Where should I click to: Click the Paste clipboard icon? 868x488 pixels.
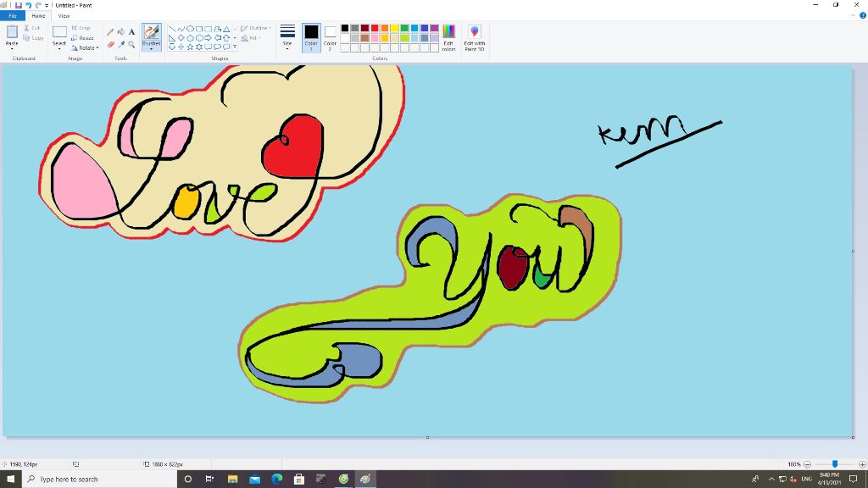pos(12,31)
